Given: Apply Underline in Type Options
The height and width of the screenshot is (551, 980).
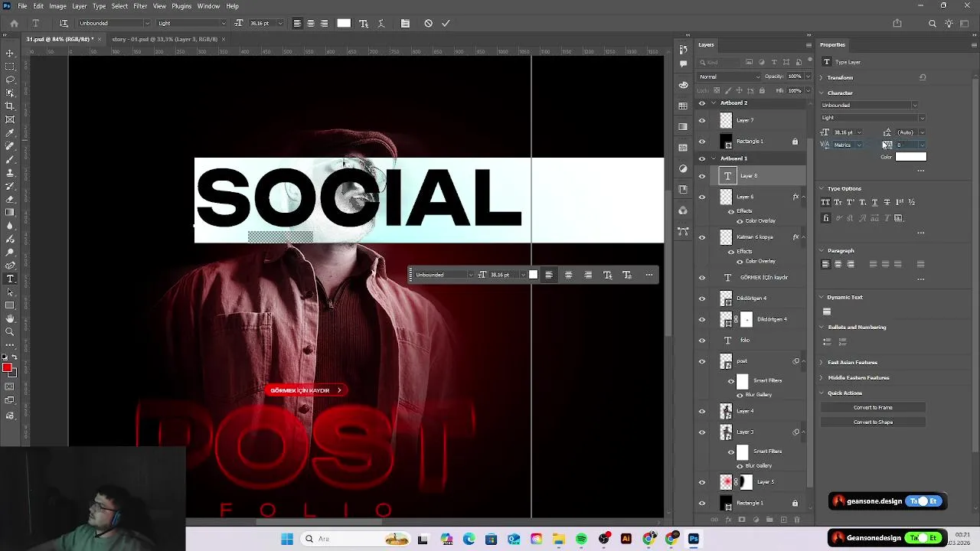Looking at the screenshot, I should tap(875, 202).
